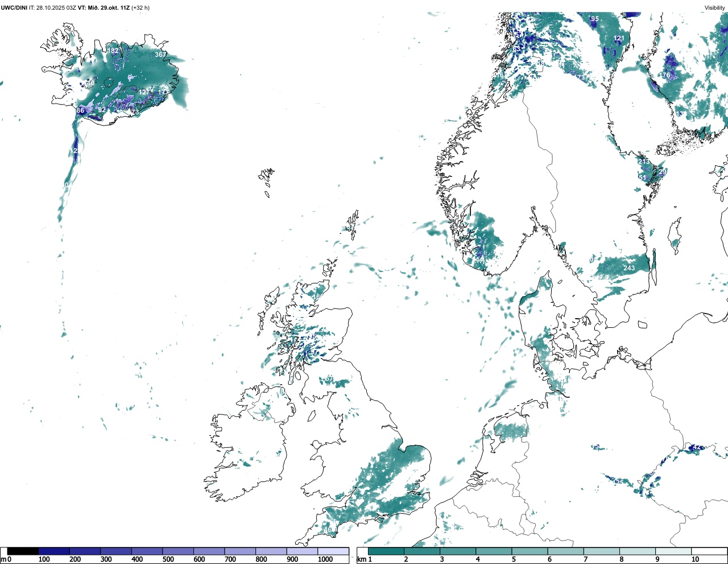
Task: Click the 'UWC/DINI' model label
Action: tap(14, 8)
